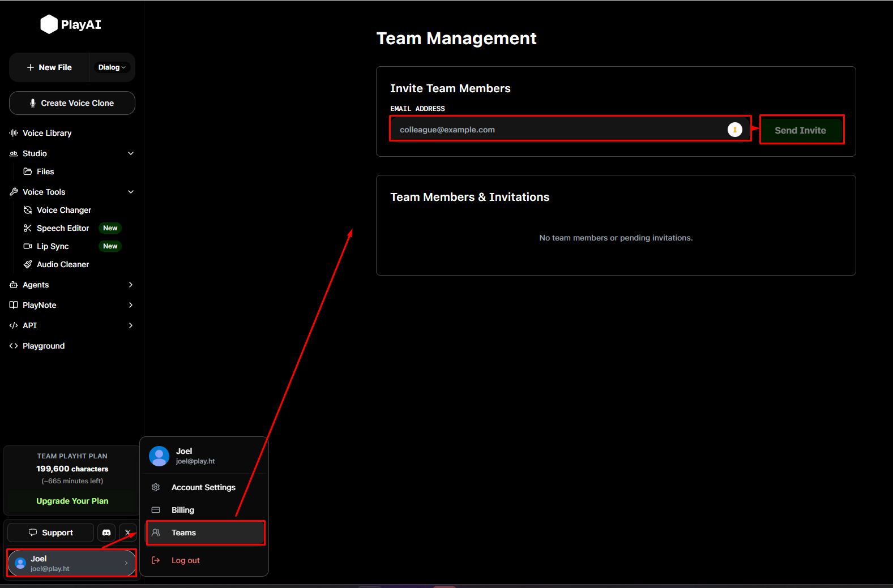Create a New File
The image size is (893, 588).
coord(49,67)
